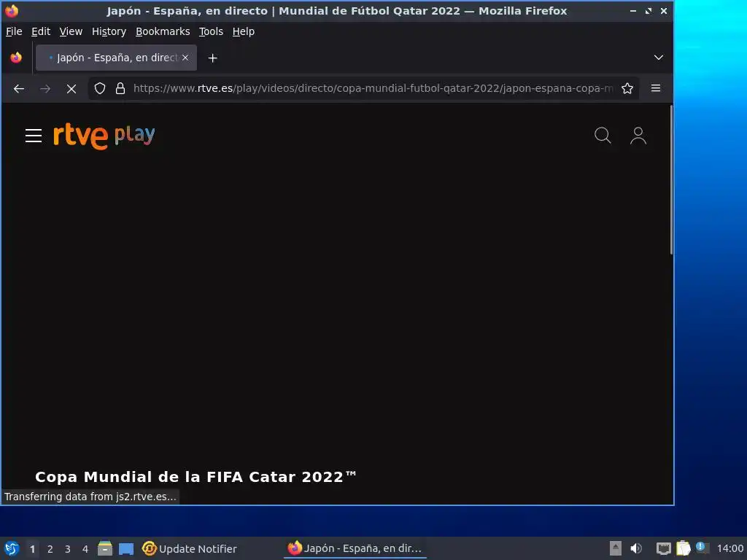The height and width of the screenshot is (560, 747).
Task: Open a new tab with the plus button
Action: point(213,58)
